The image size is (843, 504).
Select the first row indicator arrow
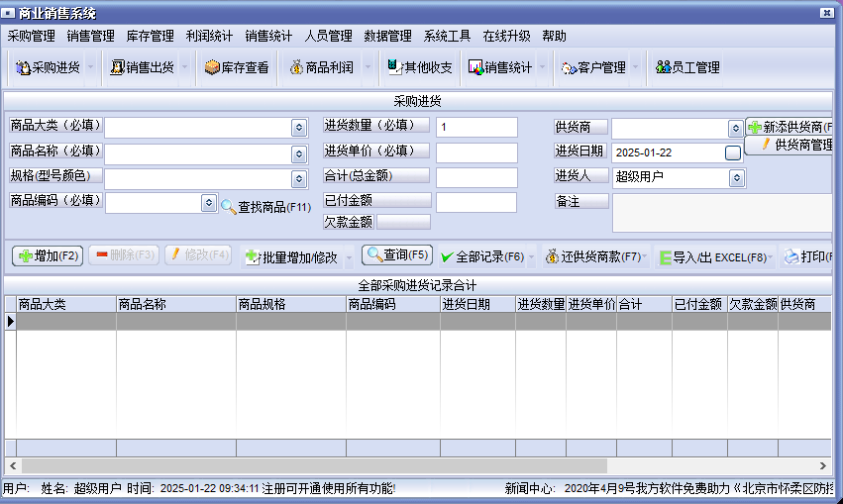(x=11, y=322)
